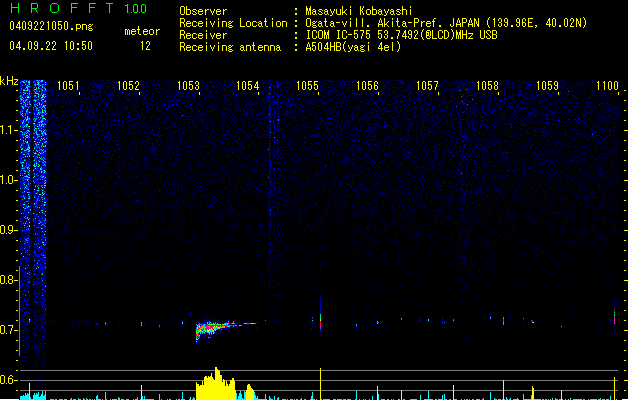Image resolution: width=629 pixels, height=400 pixels.
Task: Click the 1057 time axis marker
Action: 427,86
